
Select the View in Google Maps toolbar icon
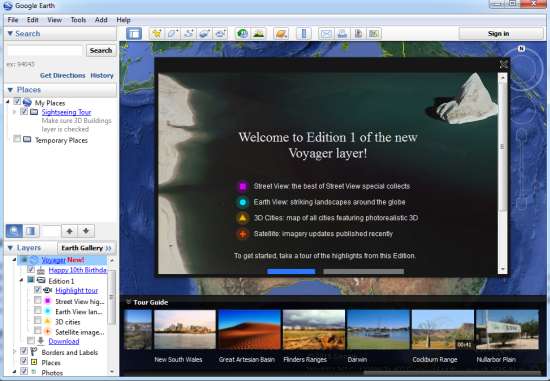pos(374,34)
